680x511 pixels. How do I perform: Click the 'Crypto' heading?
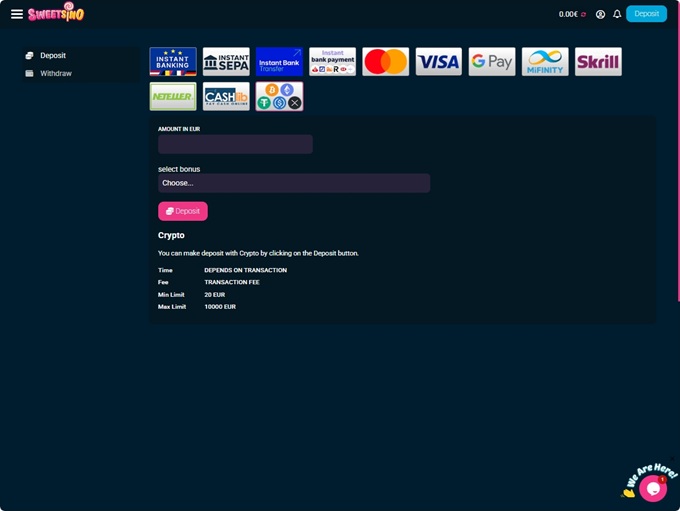coord(171,235)
